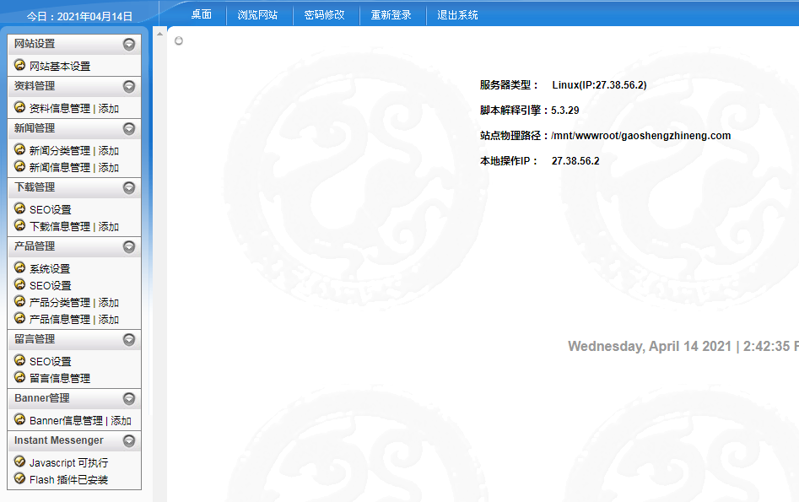Open 留言信息管理 link
The width and height of the screenshot is (799, 502).
pyautogui.click(x=60, y=379)
